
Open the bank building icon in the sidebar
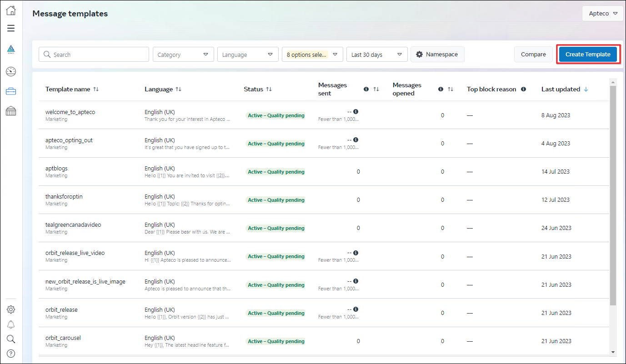tap(11, 111)
